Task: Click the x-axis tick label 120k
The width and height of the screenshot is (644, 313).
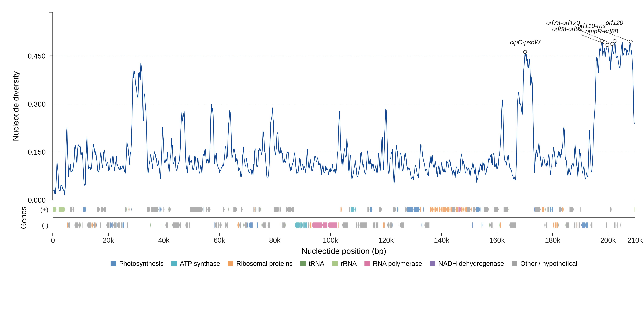Action: point(386,240)
